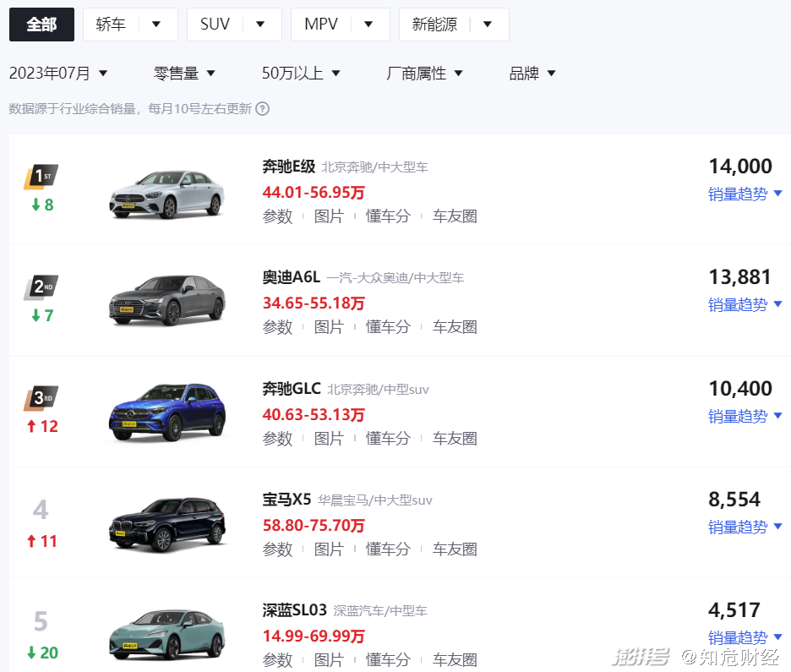Click the 1st place rank badge
791x672 pixels.
(41, 177)
